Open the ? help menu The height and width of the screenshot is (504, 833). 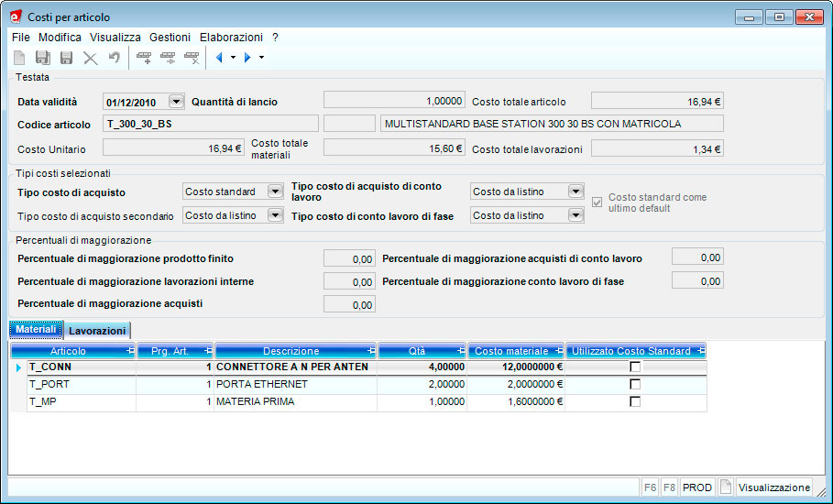[275, 38]
